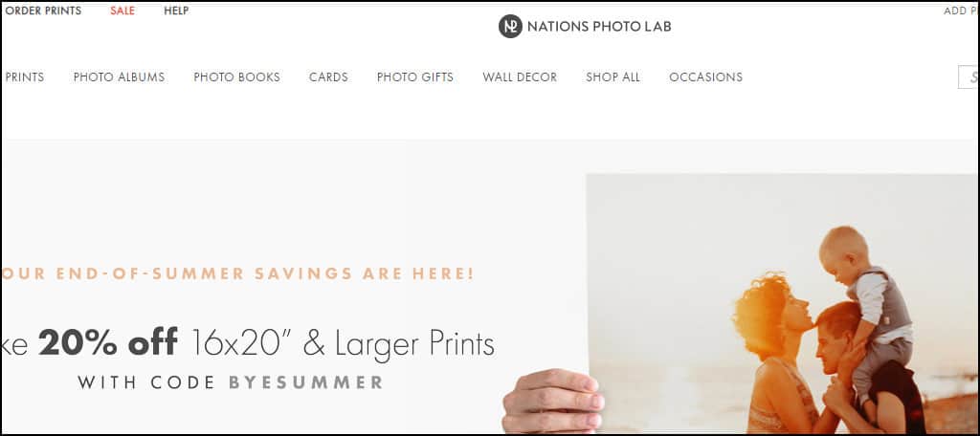Open the Nations Photo Lab wordmark

click(x=599, y=27)
